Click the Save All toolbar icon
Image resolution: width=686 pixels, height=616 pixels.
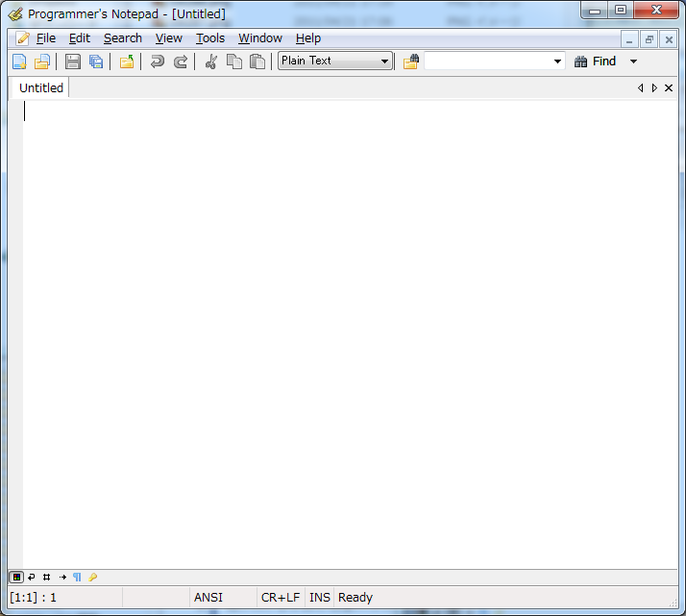[96, 62]
